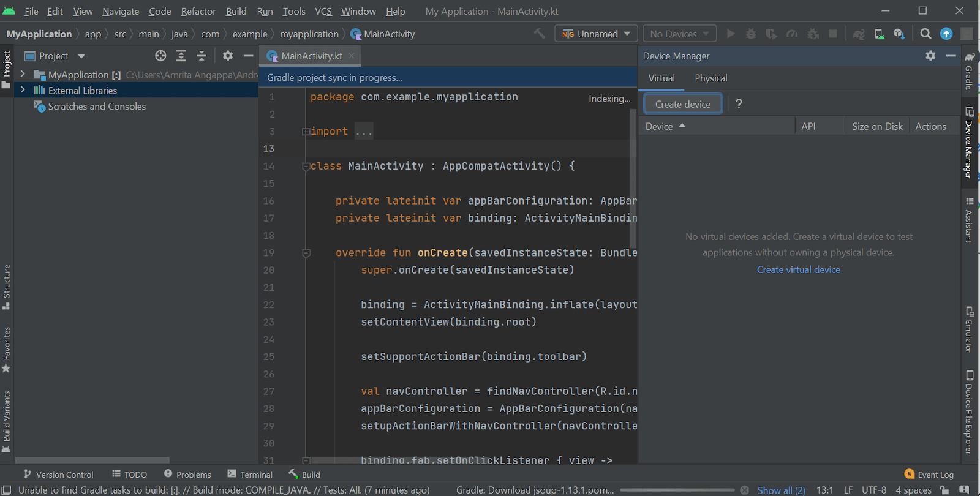The width and height of the screenshot is (980, 496).
Task: Open the Navigate menu
Action: click(121, 11)
